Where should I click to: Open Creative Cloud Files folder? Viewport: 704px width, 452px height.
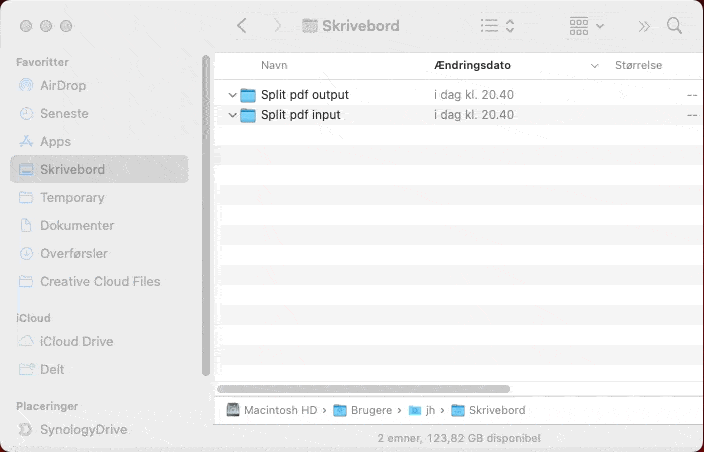click(99, 281)
